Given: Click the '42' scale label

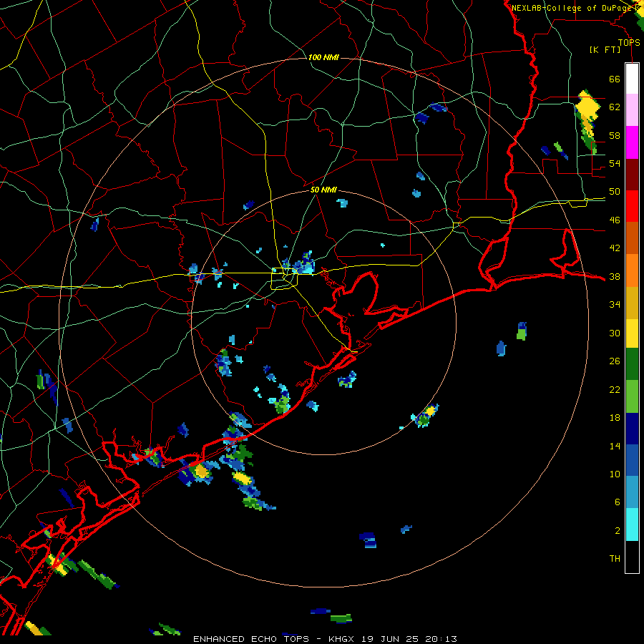Looking at the screenshot, I should click(615, 248).
